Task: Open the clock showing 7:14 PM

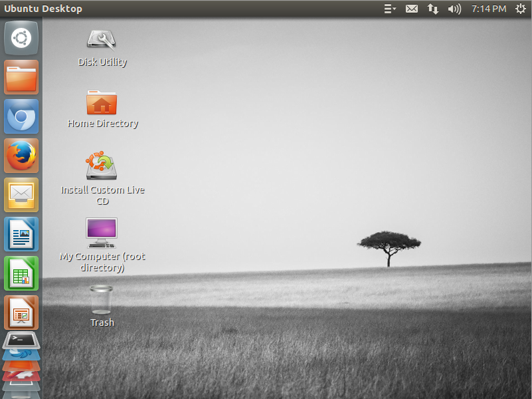Action: point(489,9)
